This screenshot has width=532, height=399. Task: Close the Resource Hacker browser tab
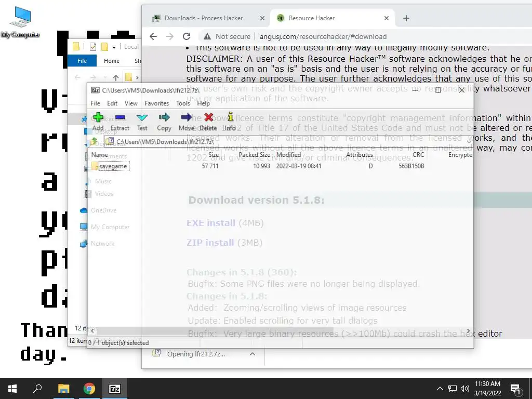coord(387,18)
